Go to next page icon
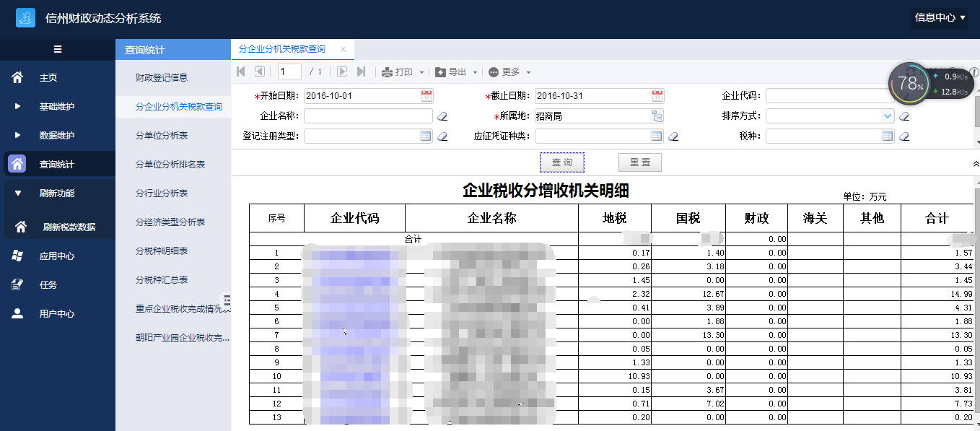Image resolution: width=980 pixels, height=431 pixels. tap(342, 71)
